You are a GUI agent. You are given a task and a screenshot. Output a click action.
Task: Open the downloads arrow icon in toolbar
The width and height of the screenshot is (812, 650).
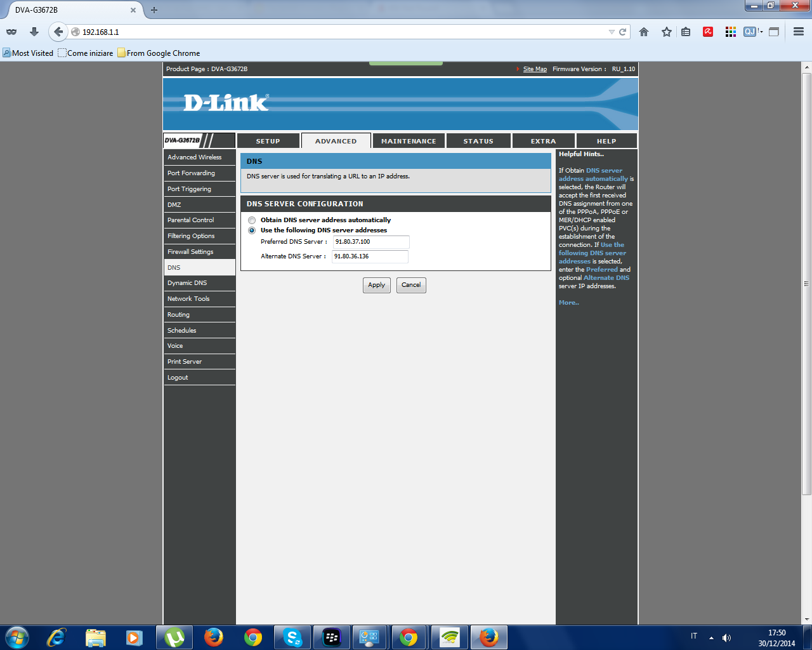tap(34, 32)
